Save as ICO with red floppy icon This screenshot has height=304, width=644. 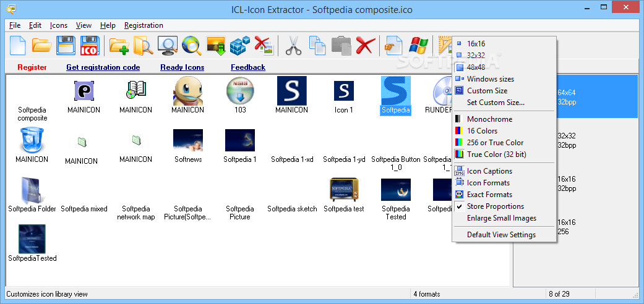point(90,45)
